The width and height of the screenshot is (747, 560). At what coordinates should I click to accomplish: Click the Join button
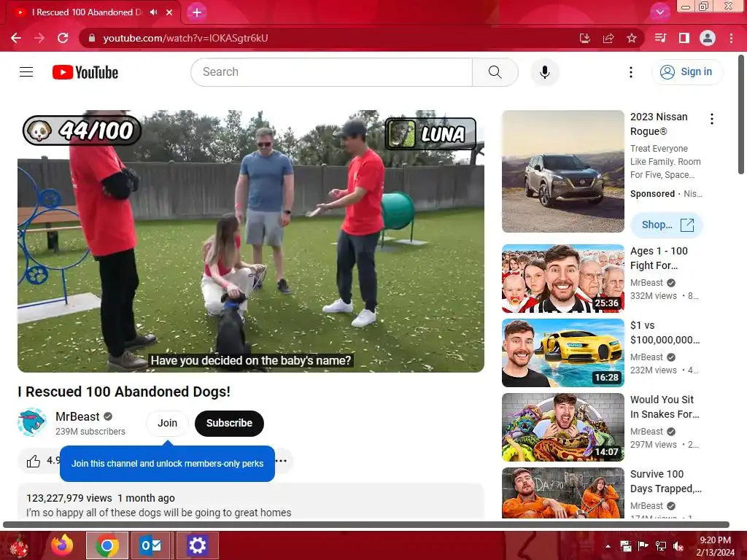pos(167,424)
